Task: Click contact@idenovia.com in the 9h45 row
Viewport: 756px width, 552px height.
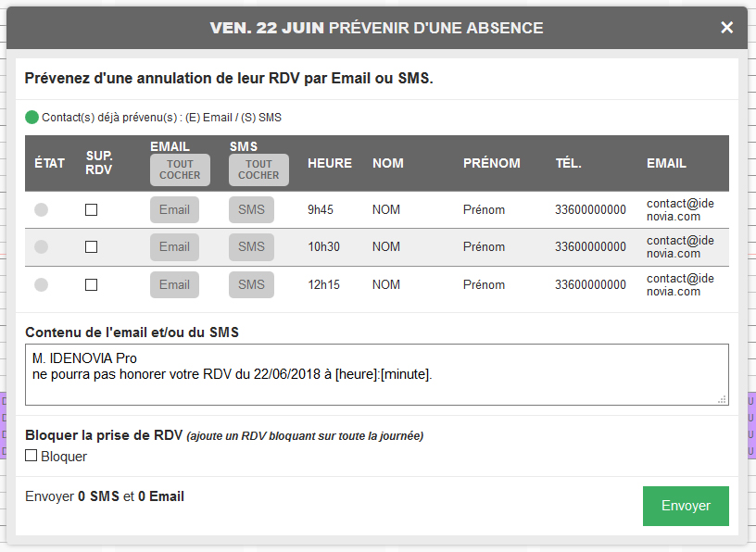Action: coord(680,209)
